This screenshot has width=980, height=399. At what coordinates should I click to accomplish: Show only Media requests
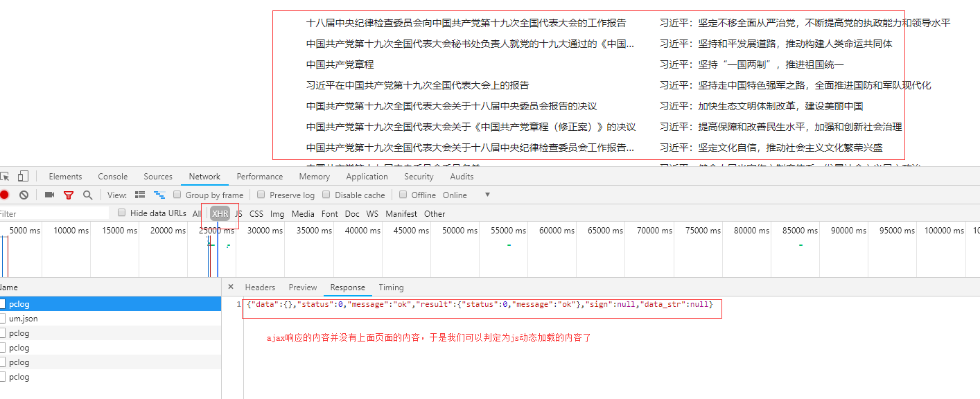pos(303,214)
